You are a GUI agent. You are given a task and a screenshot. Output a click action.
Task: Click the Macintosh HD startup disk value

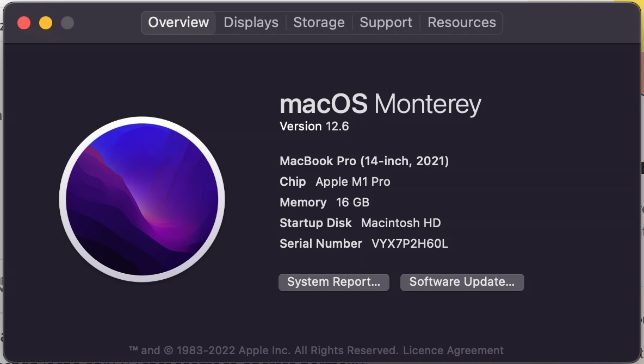(401, 223)
